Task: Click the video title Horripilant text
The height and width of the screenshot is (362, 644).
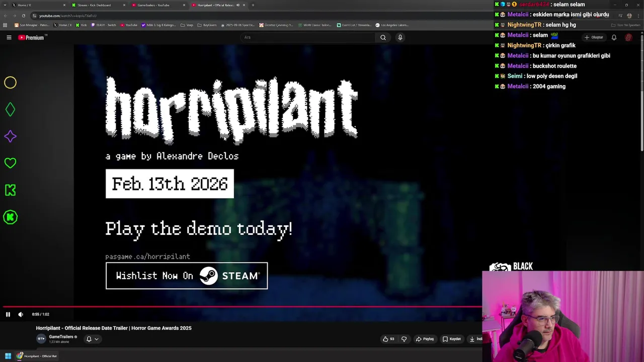Action: [x=114, y=328]
